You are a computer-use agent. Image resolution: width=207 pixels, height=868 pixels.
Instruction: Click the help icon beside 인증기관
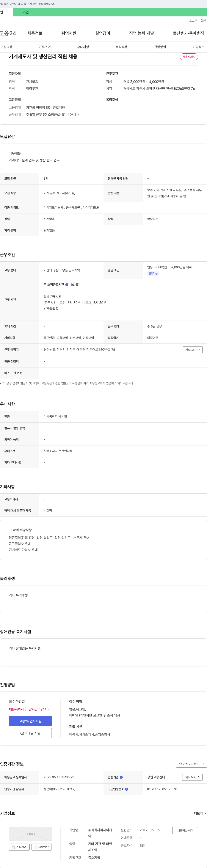point(121,777)
